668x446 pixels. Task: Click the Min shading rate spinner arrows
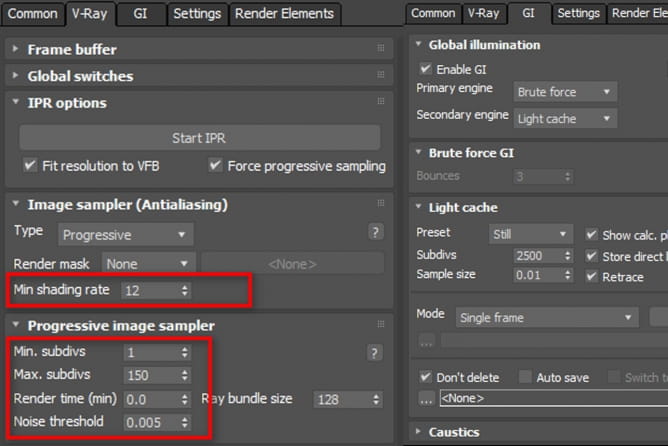184,290
